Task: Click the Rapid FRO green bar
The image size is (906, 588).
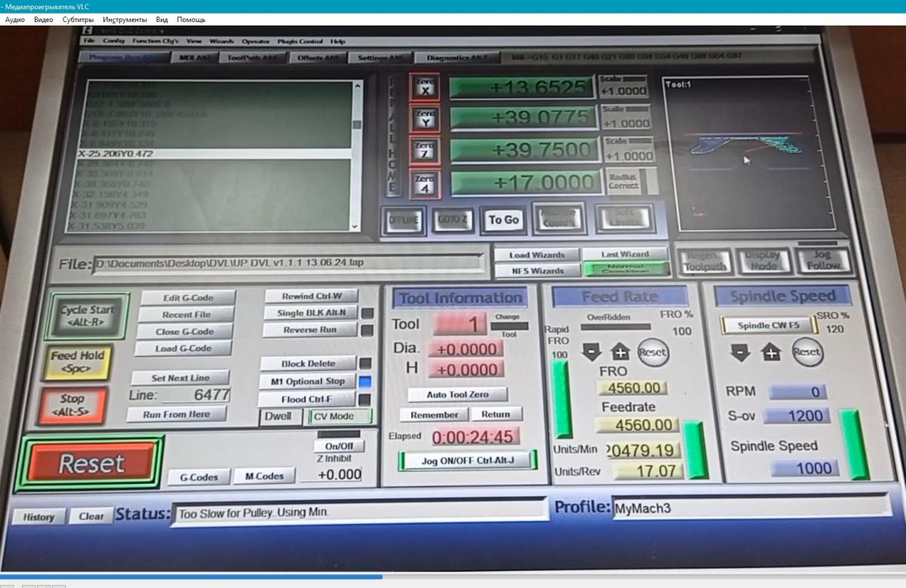Action: tap(562, 400)
